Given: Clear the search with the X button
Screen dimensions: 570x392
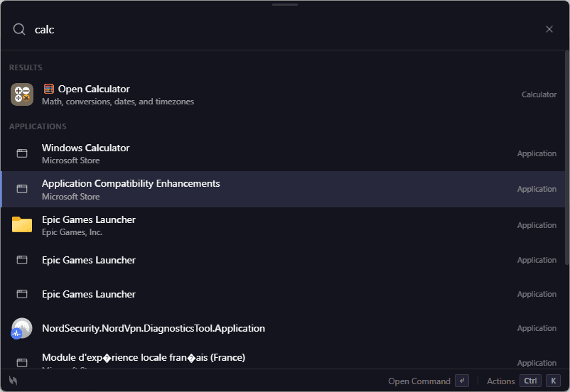Looking at the screenshot, I should pyautogui.click(x=549, y=29).
